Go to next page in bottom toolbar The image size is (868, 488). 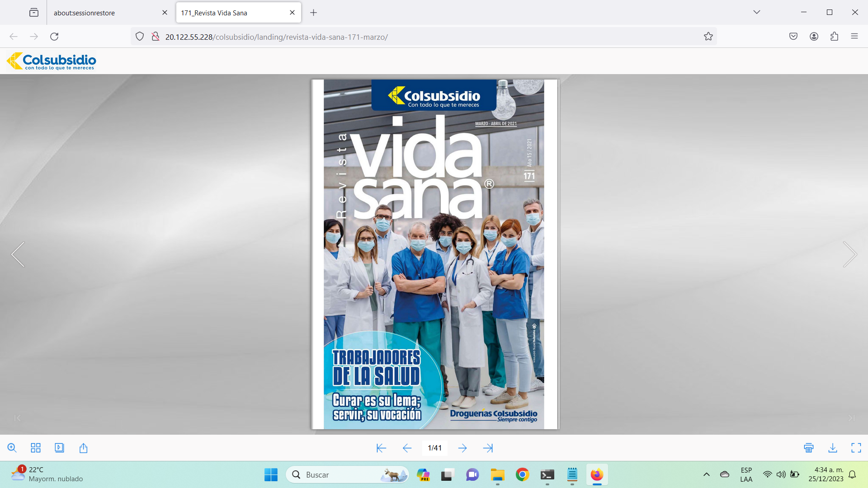click(x=462, y=448)
